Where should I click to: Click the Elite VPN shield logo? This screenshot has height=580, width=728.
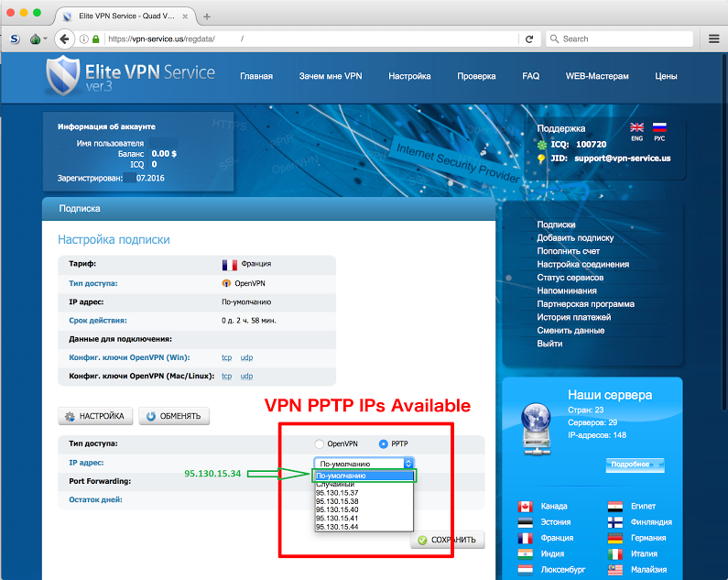point(62,75)
